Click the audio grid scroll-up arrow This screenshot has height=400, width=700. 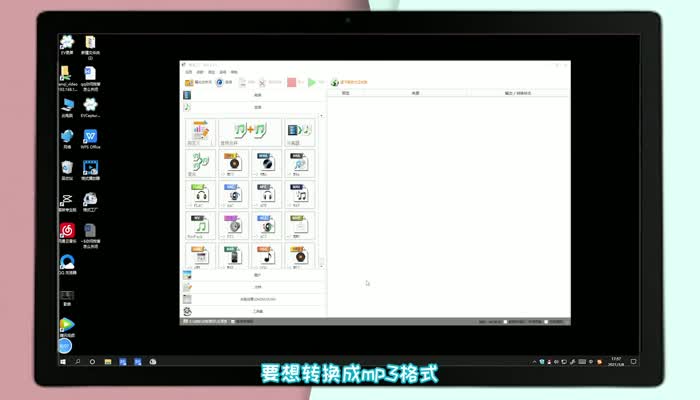[x=321, y=116]
